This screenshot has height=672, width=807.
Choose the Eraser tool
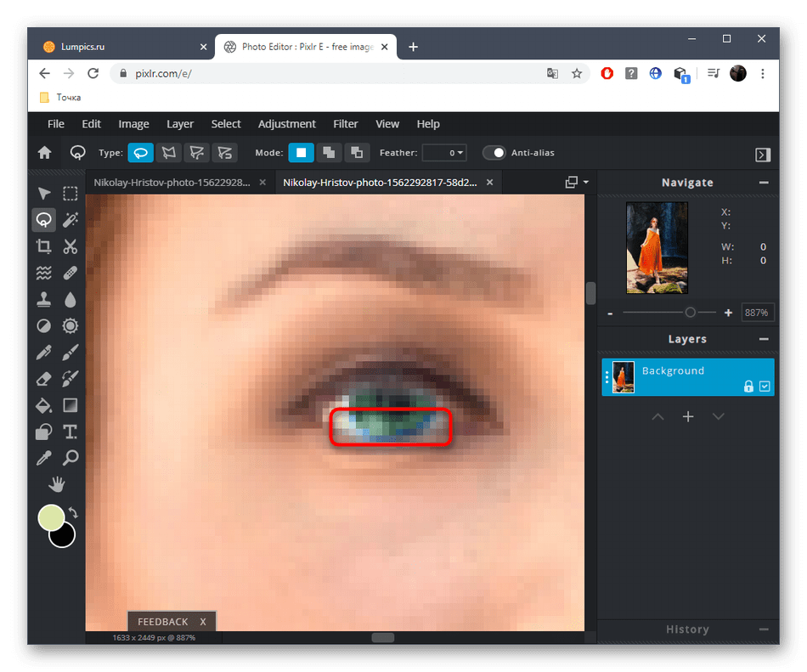(x=43, y=379)
